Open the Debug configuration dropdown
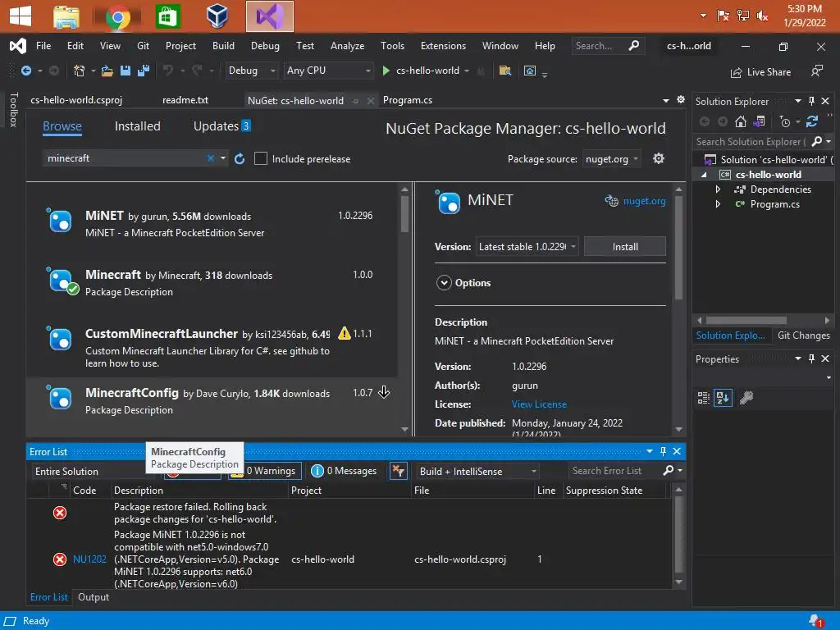840x630 pixels. tap(251, 71)
